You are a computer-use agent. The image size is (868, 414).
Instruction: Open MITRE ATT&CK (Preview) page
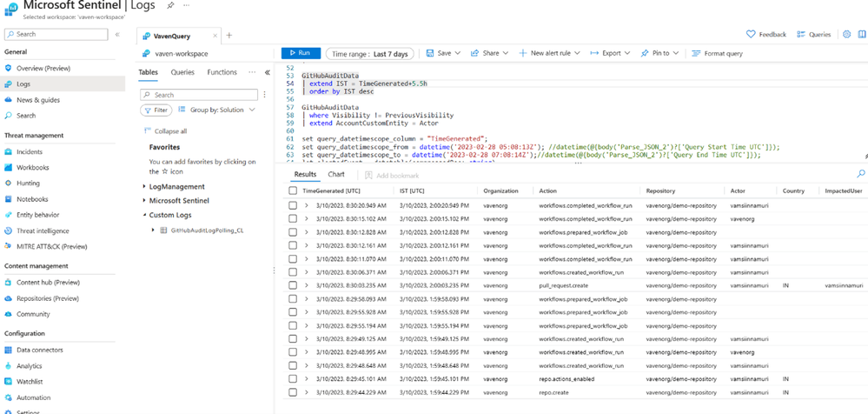[x=51, y=246]
